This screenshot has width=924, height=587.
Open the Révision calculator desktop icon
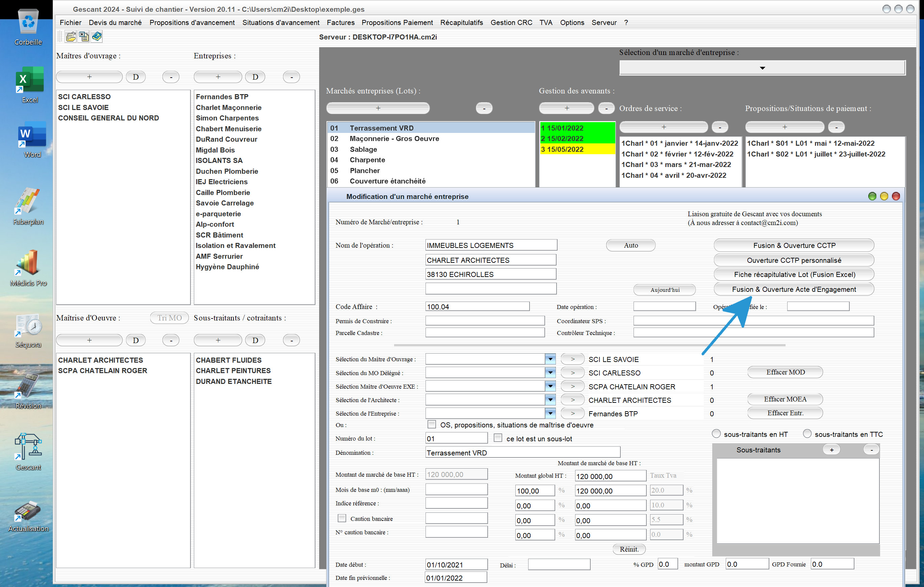[28, 391]
